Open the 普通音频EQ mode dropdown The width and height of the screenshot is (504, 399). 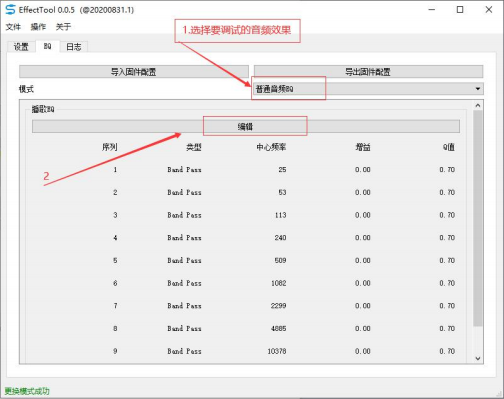368,89
